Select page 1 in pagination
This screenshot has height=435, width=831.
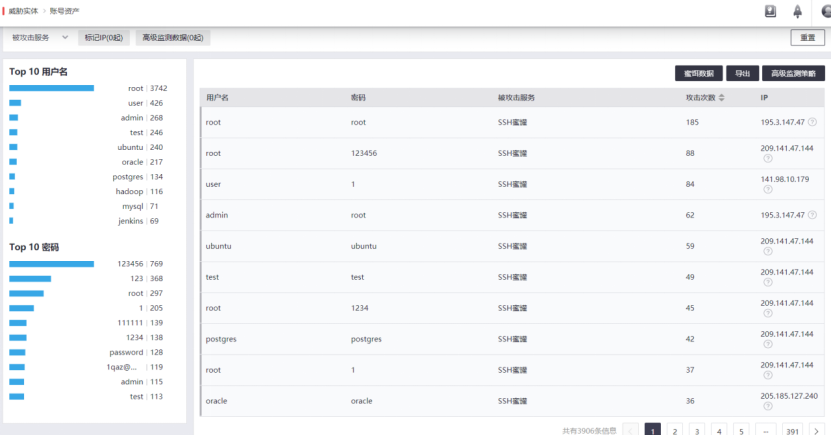click(652, 431)
